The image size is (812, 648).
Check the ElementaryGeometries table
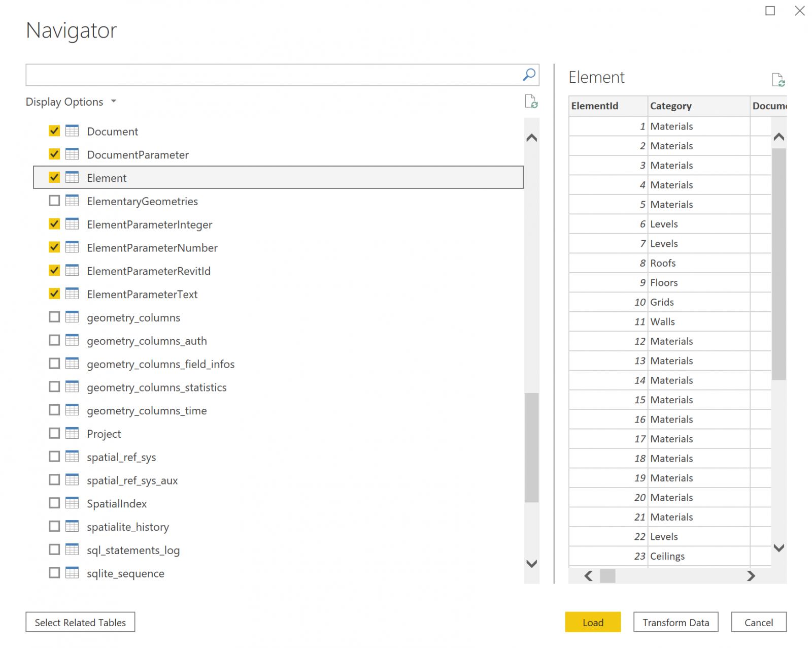[x=54, y=200]
